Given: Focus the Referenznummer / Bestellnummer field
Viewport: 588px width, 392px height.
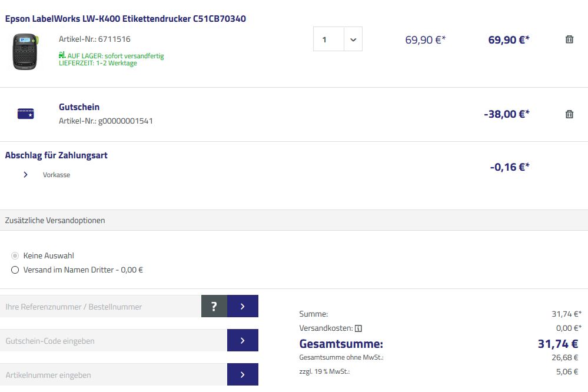Looking at the screenshot, I should tap(101, 306).
